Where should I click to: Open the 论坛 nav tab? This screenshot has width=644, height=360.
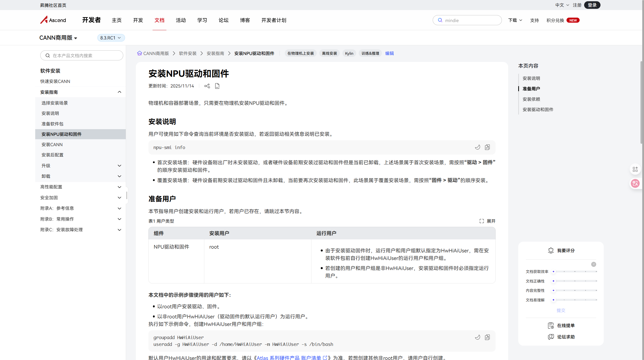click(x=224, y=20)
